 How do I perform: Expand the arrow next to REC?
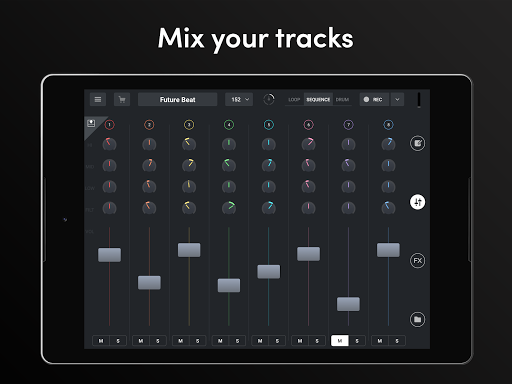coord(397,99)
